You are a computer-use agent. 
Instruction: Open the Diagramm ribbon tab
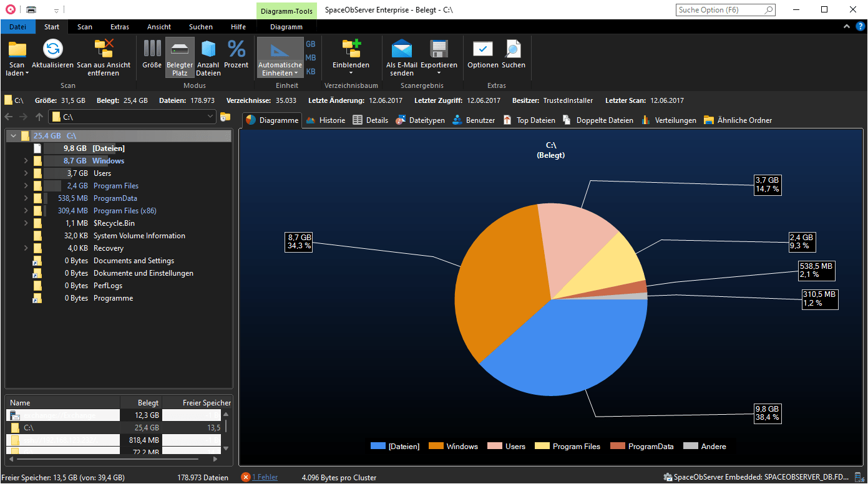(286, 27)
